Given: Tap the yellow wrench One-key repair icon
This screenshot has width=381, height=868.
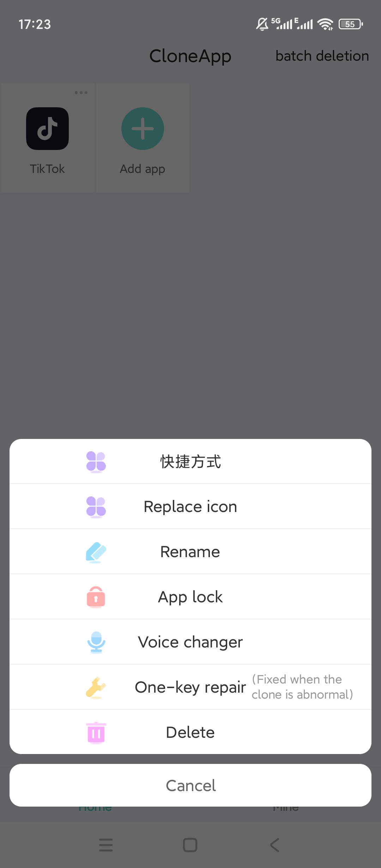Looking at the screenshot, I should point(96,687).
